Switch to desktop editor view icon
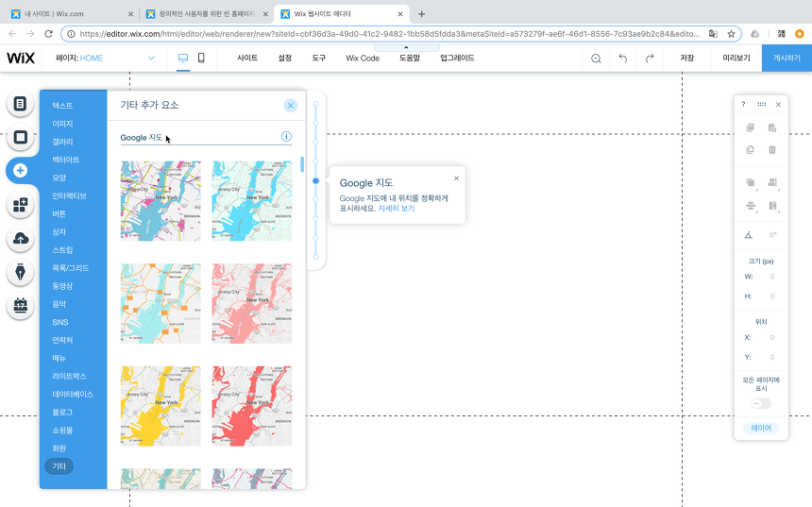812x507 pixels. (x=183, y=58)
